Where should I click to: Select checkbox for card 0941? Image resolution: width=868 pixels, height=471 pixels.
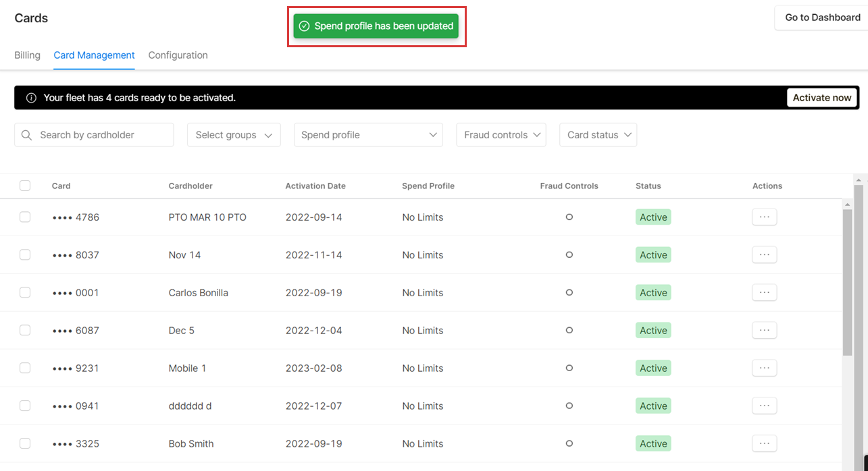[x=25, y=406]
